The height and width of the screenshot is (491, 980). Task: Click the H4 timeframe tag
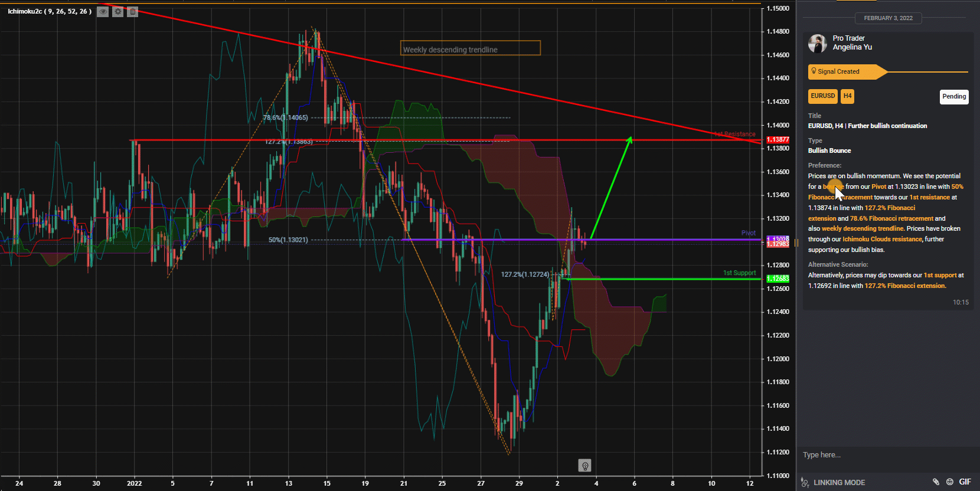pyautogui.click(x=847, y=96)
